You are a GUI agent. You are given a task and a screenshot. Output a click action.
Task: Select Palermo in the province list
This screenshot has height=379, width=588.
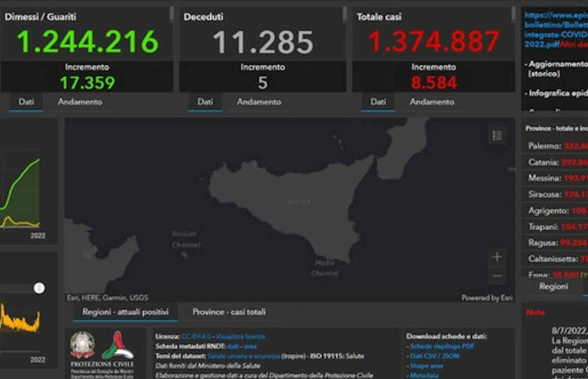point(555,146)
